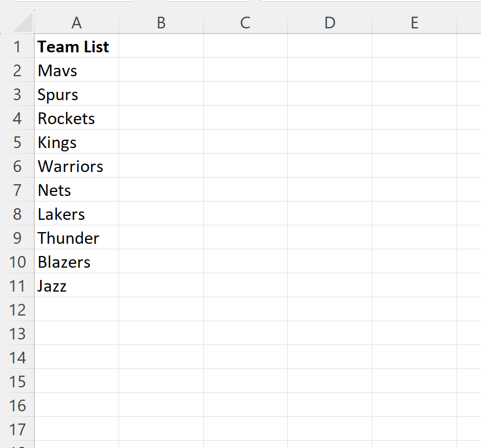
Task: Click the empty cell B2
Action: (x=161, y=71)
